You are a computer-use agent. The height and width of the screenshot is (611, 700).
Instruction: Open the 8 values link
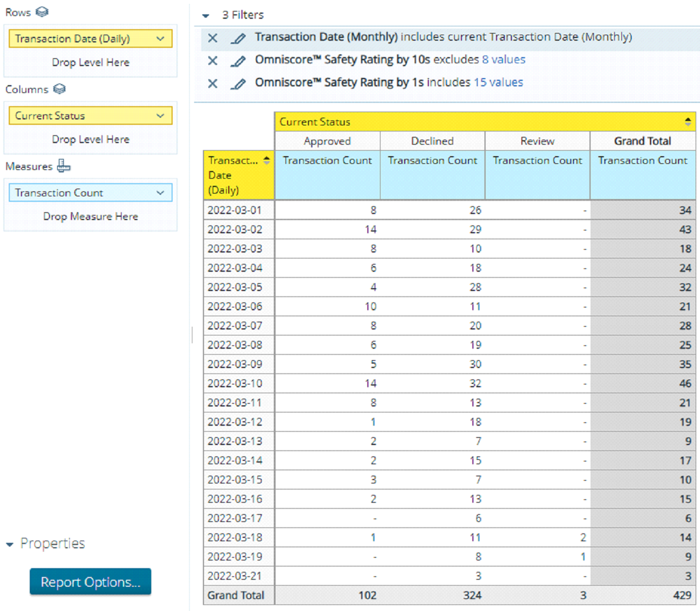point(504,59)
